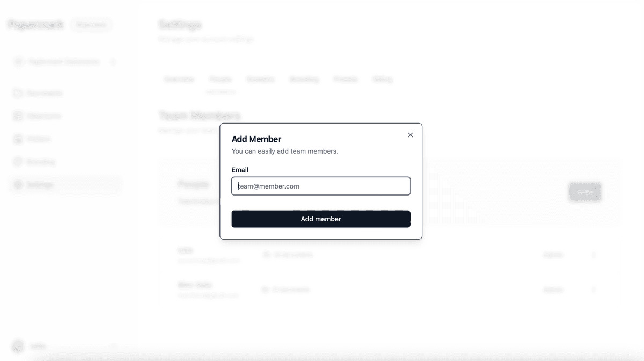Click the Branding icon in sidebar
This screenshot has width=644, height=361.
[18, 162]
